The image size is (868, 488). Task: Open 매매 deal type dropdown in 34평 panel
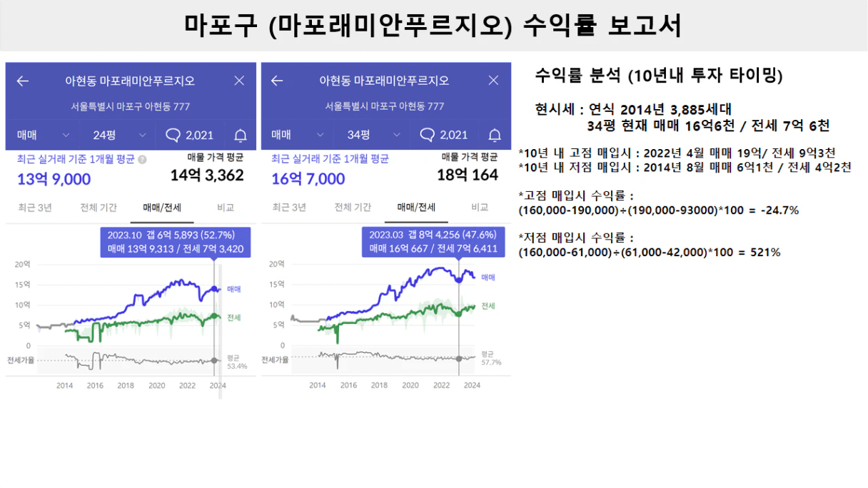297,135
